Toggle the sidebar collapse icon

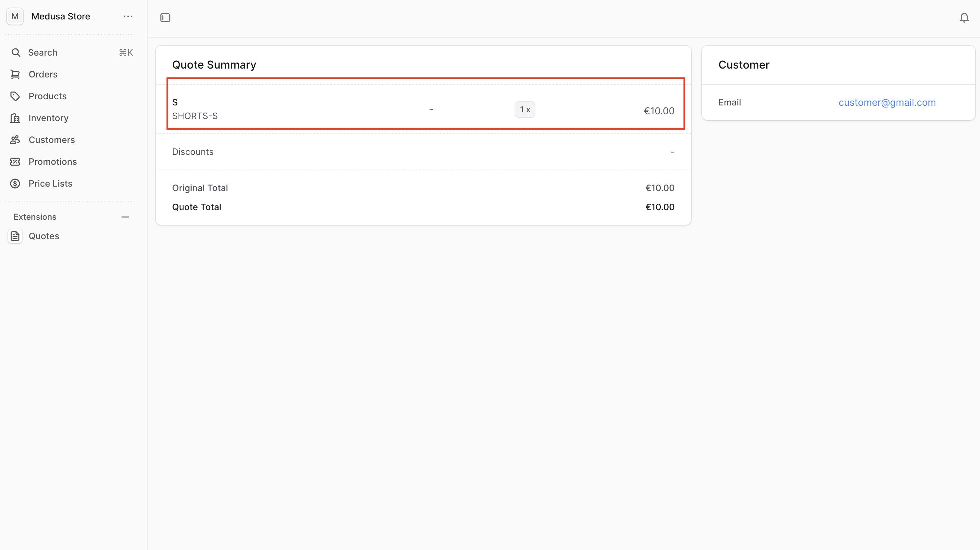click(165, 17)
